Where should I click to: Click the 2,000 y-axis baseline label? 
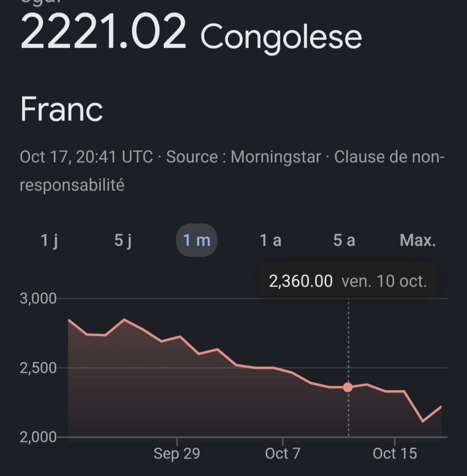(38, 437)
